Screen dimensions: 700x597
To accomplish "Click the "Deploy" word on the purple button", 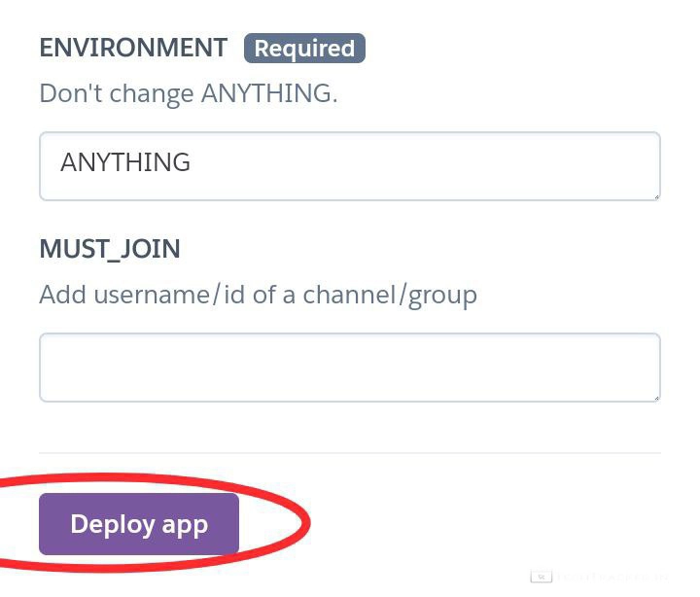I will pyautogui.click(x=112, y=524).
